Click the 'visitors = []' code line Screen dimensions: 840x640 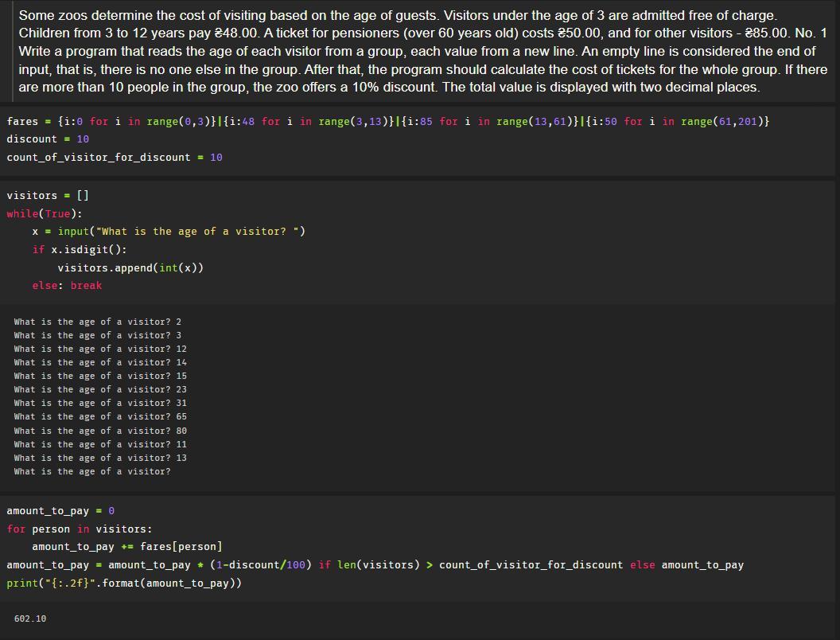[48, 195]
